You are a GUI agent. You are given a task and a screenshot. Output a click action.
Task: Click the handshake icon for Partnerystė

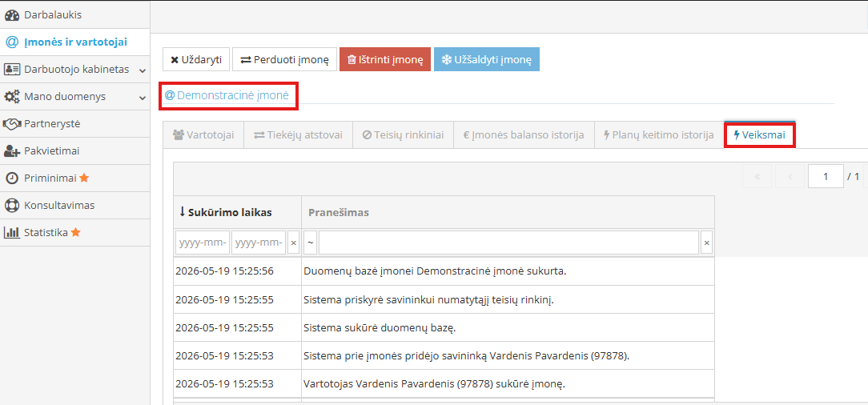point(12,124)
